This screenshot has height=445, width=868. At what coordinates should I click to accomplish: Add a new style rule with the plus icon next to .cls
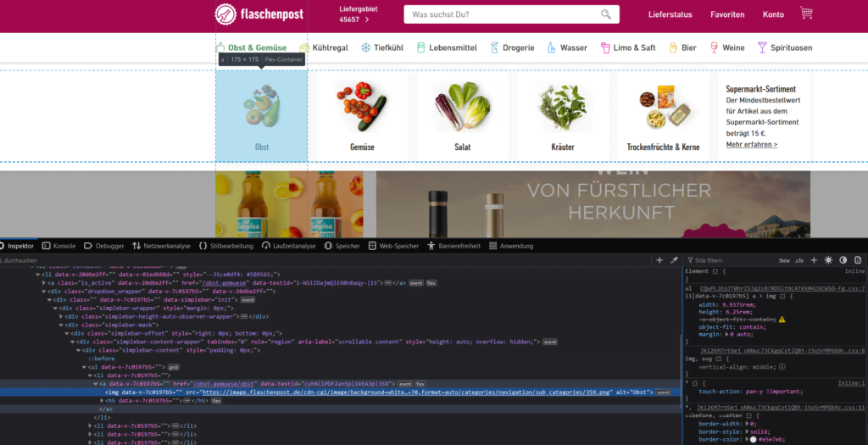coord(814,260)
